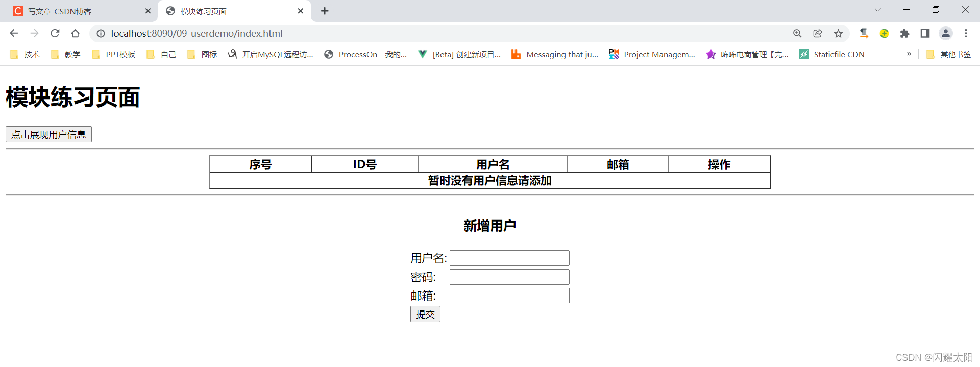
Task: Submit the form with 提交 button
Action: pos(425,314)
